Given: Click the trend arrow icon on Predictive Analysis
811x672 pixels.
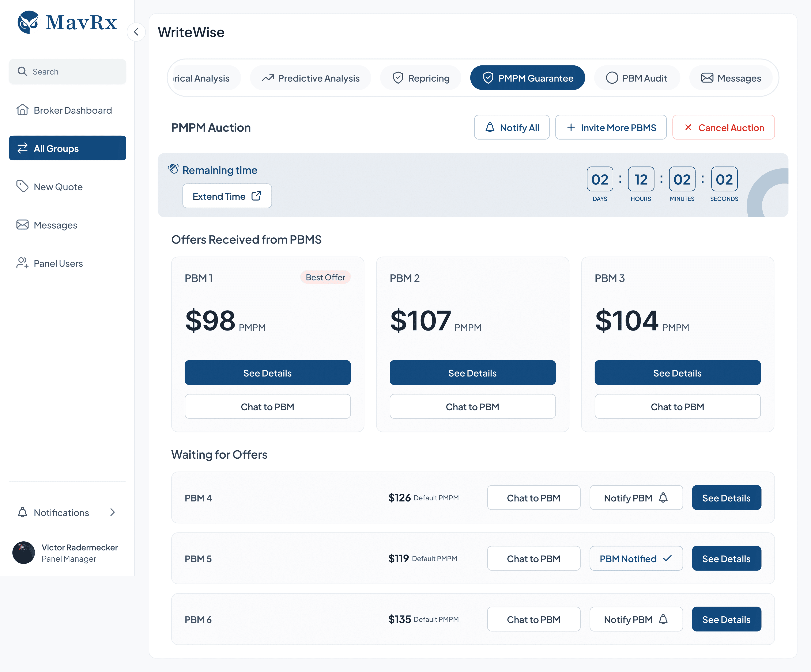Looking at the screenshot, I should tap(268, 78).
